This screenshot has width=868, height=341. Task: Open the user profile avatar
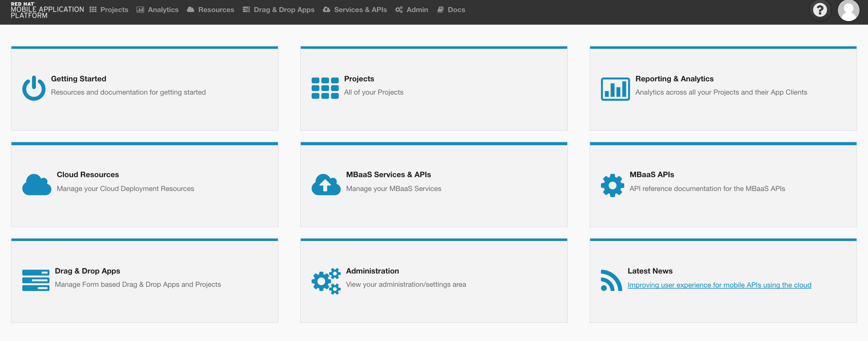848,10
